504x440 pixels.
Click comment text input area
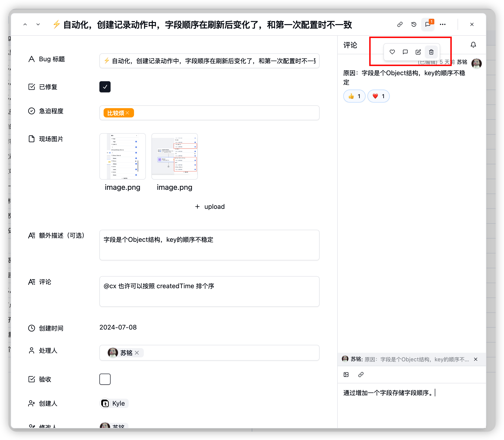point(412,405)
